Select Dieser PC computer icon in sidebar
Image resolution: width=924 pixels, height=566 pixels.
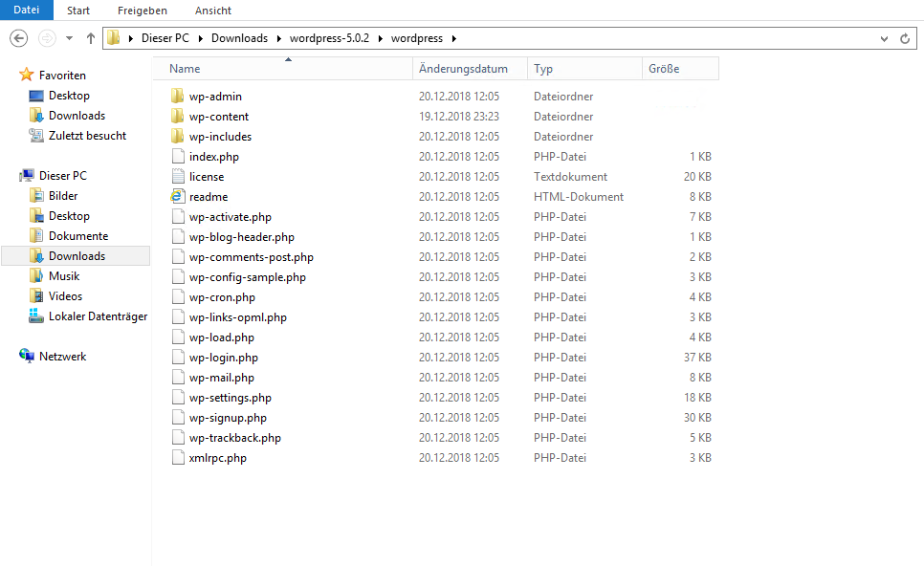27,176
